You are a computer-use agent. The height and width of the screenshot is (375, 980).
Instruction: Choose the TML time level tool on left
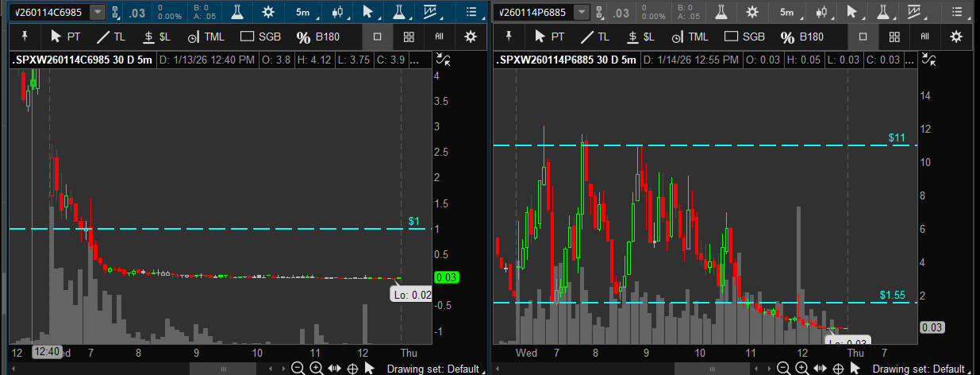[x=206, y=37]
